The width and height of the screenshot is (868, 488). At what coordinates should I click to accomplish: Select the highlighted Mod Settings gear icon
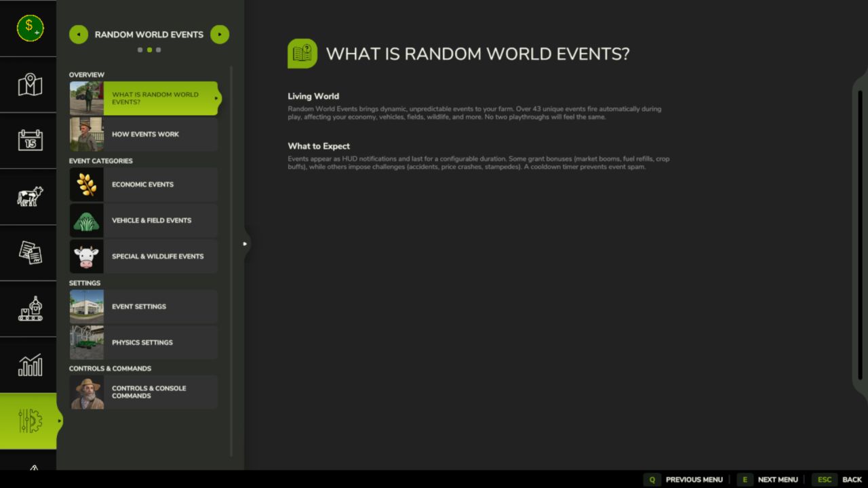pos(28,421)
